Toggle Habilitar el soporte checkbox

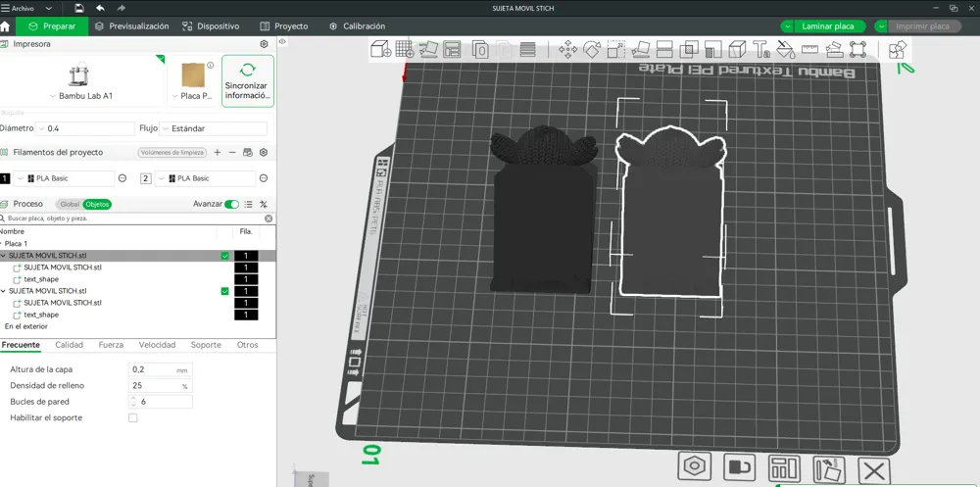(132, 417)
